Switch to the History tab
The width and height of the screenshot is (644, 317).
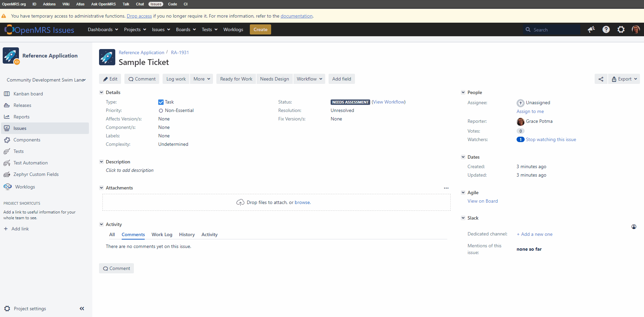click(x=187, y=234)
